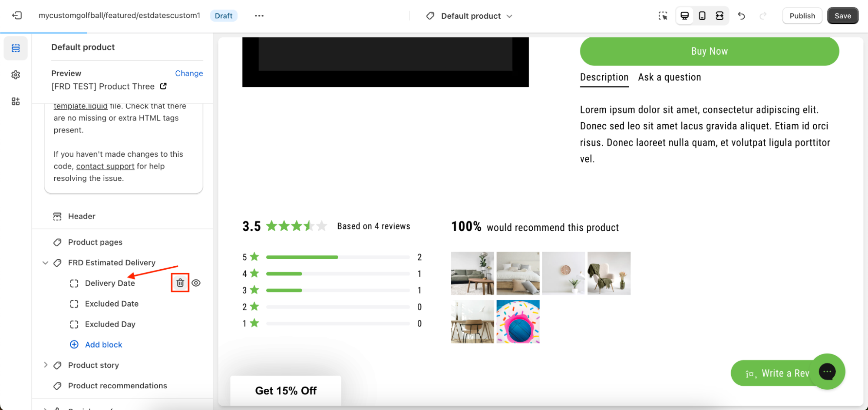Screen dimensions: 868x410
Task: Expand the Product story section
Action: [x=45, y=365]
